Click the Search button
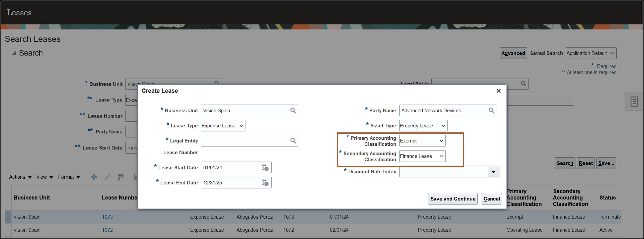This screenshot has height=239, width=644. pos(565,163)
